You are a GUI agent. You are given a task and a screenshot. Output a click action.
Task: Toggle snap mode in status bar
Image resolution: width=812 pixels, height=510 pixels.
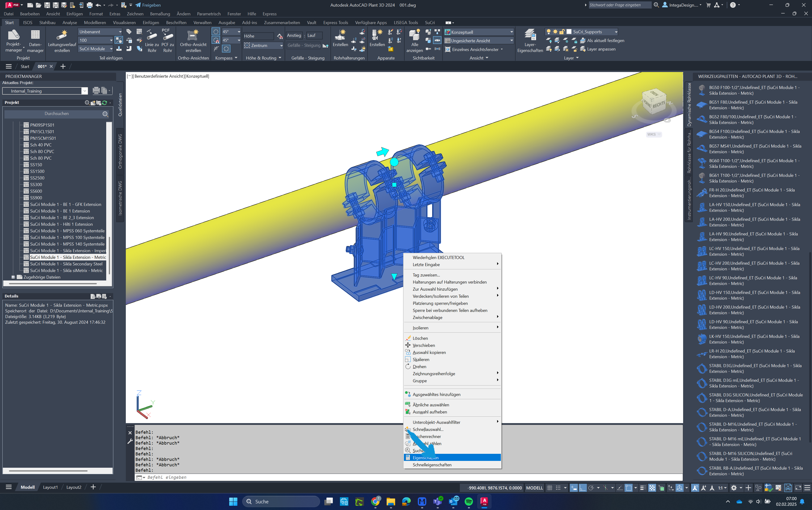pos(558,488)
